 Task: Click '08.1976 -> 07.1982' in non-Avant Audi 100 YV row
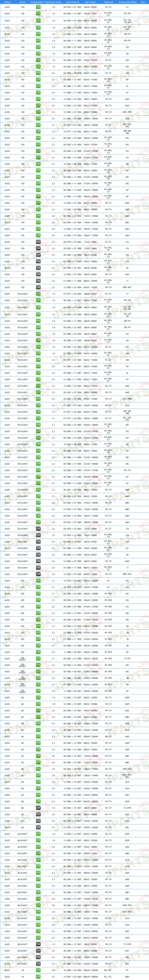click(x=72, y=7)
